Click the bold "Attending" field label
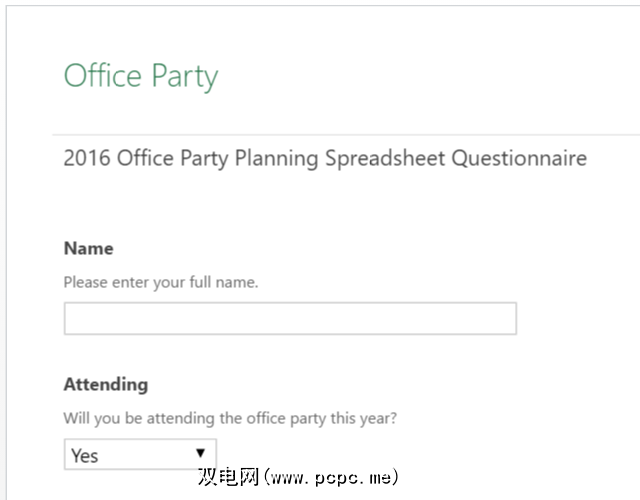 pyautogui.click(x=105, y=384)
